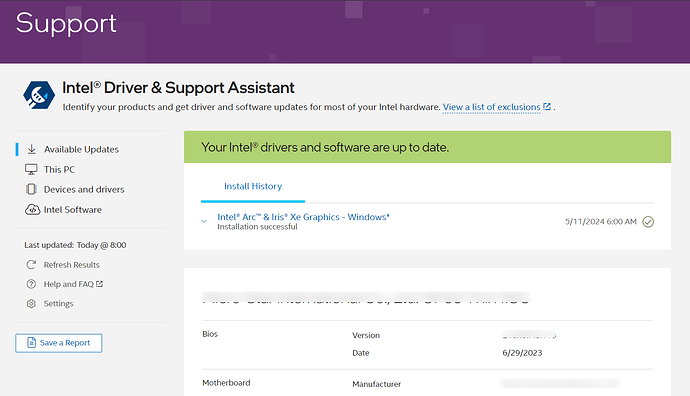Click the Available Updates download icon
This screenshot has width=690, height=396.
[x=32, y=149]
